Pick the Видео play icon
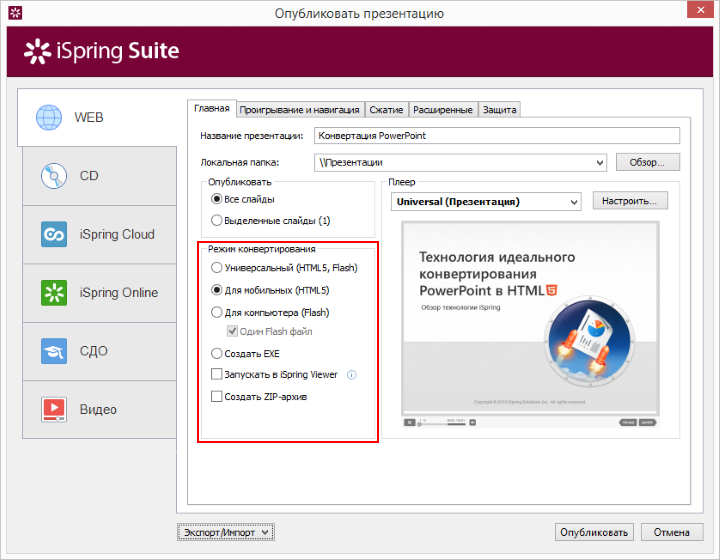720x560 pixels. pos(54,409)
